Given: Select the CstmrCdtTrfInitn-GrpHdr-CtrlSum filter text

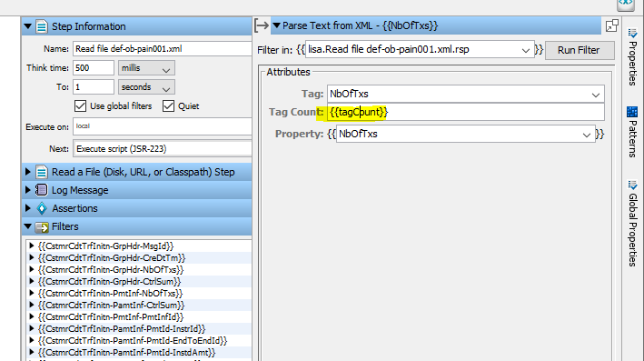Looking at the screenshot, I should point(109,282).
